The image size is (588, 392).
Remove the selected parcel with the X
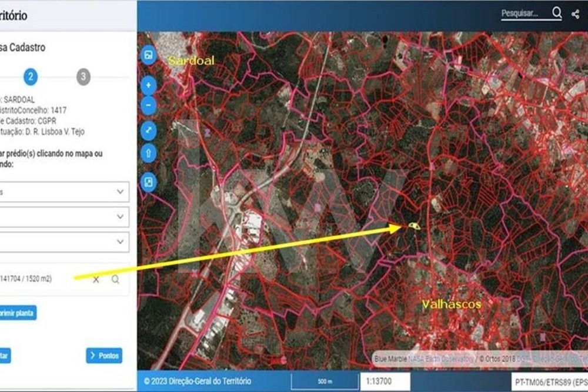point(96,279)
